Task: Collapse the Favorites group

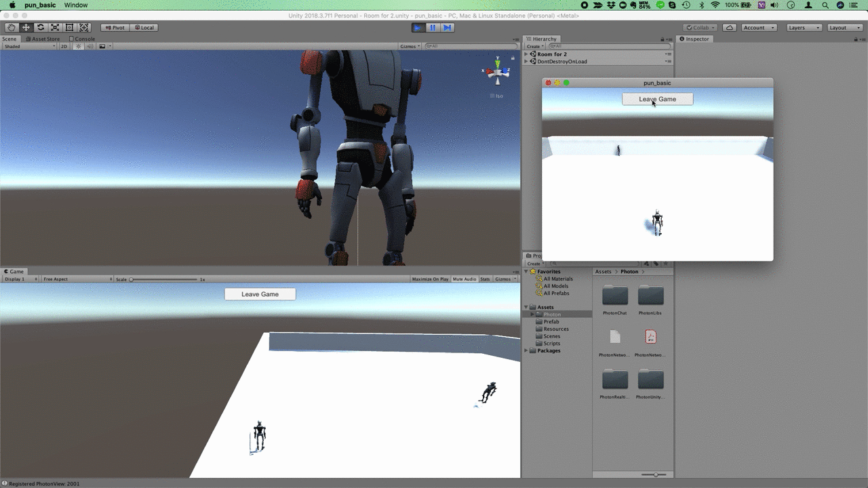Action: [527, 272]
